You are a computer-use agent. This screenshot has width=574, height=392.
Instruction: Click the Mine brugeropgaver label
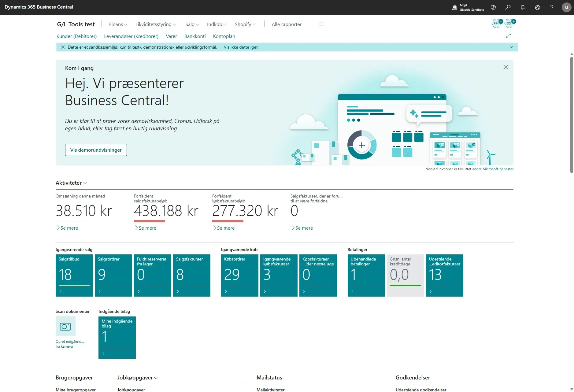click(x=76, y=390)
